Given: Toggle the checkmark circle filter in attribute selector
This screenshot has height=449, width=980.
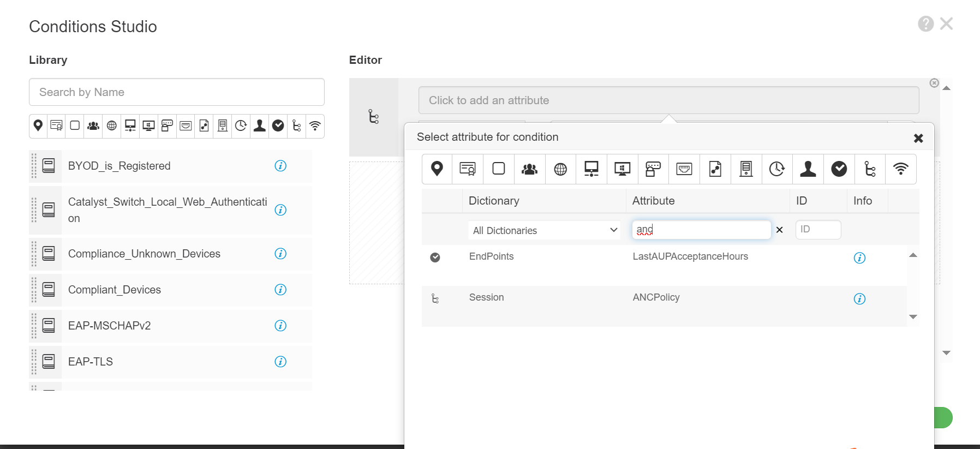Looking at the screenshot, I should click(x=839, y=169).
